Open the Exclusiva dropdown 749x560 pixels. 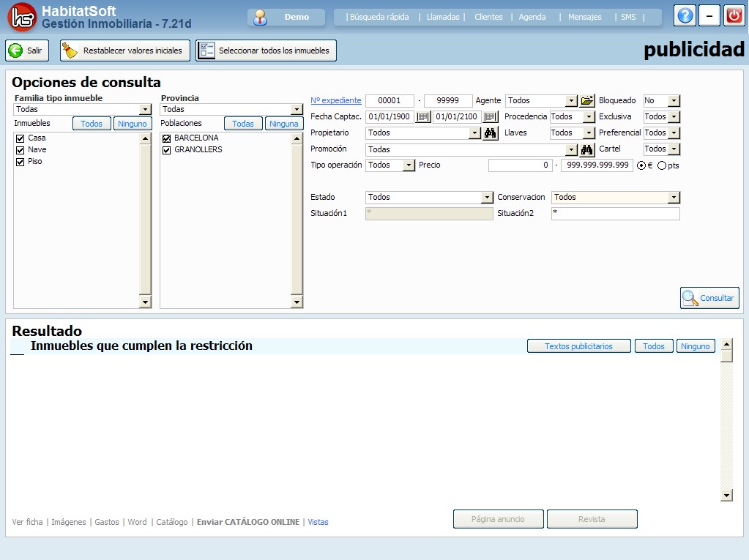coord(674,117)
